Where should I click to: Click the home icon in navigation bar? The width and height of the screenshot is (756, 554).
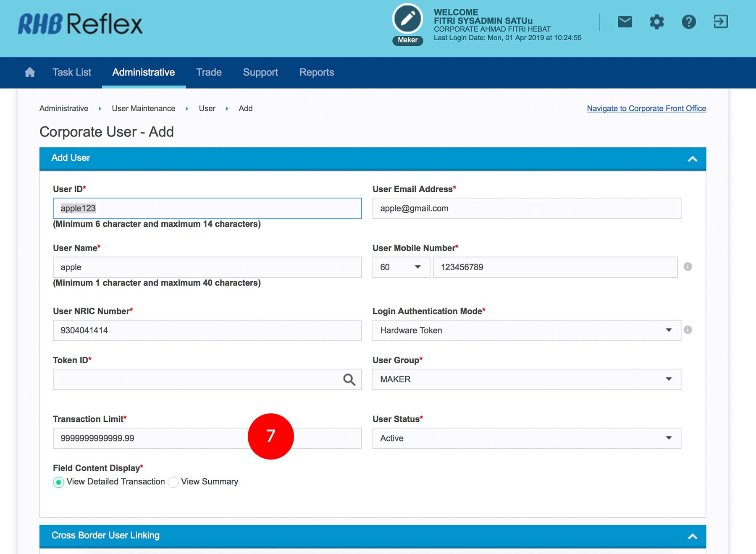(30, 73)
